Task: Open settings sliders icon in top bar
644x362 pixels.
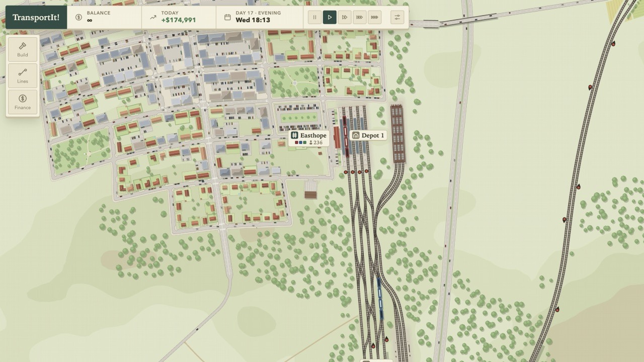Action: click(x=397, y=17)
